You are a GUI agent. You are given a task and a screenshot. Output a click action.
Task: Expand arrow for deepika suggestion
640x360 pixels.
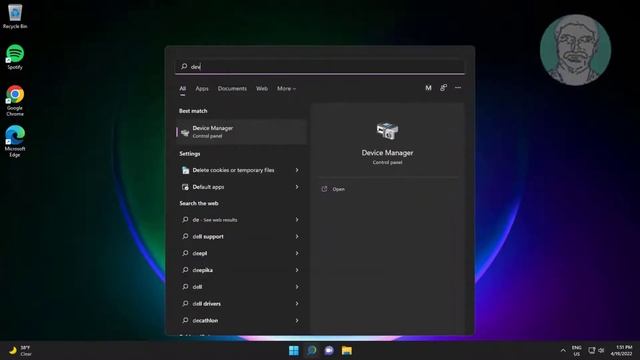tap(297, 270)
